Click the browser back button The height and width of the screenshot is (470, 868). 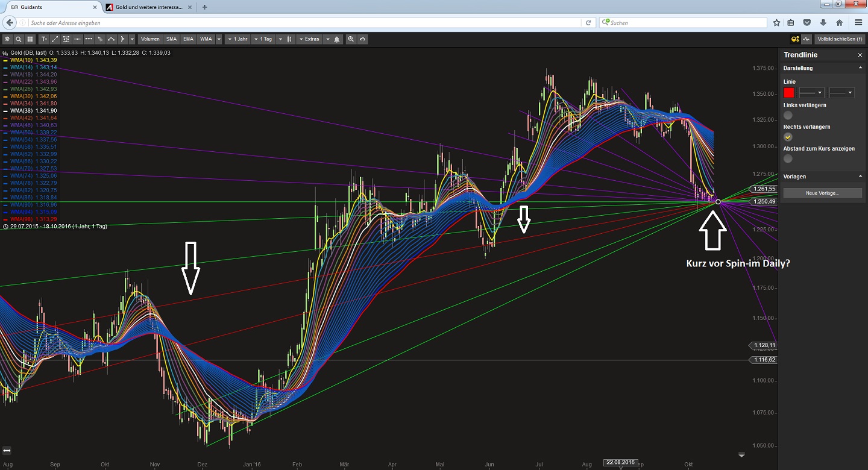(x=9, y=23)
